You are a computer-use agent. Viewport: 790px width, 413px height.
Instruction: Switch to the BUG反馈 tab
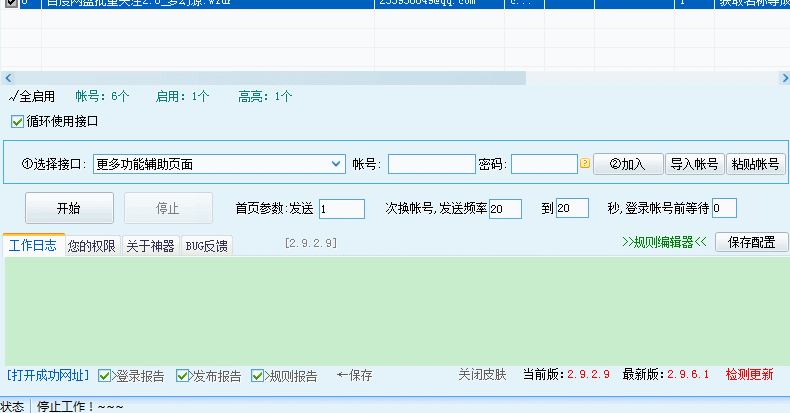[x=206, y=245]
